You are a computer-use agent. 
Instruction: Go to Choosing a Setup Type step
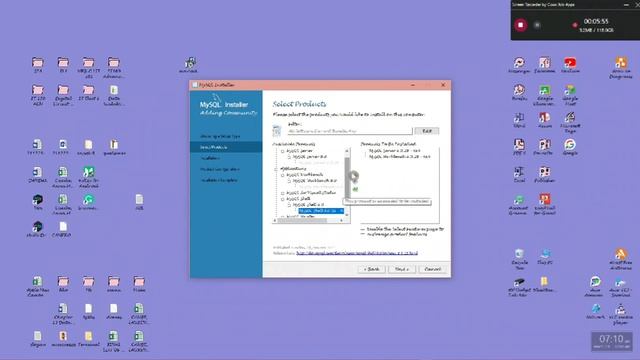[220, 136]
